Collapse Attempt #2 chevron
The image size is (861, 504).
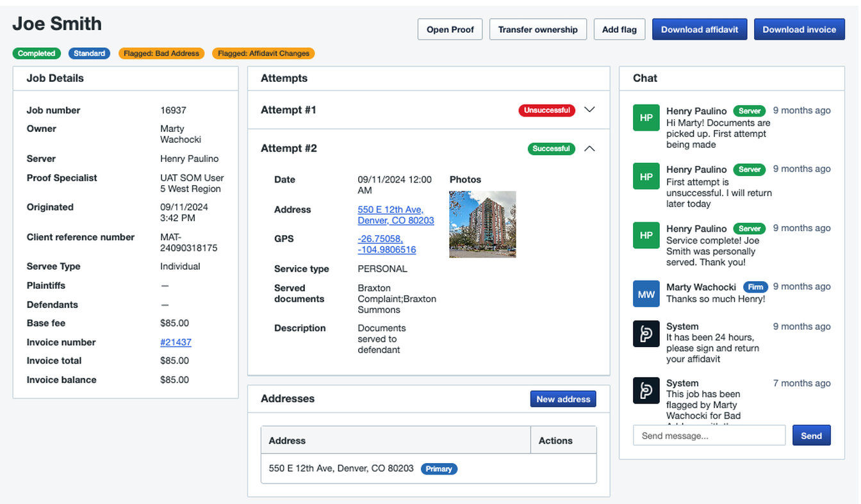589,149
